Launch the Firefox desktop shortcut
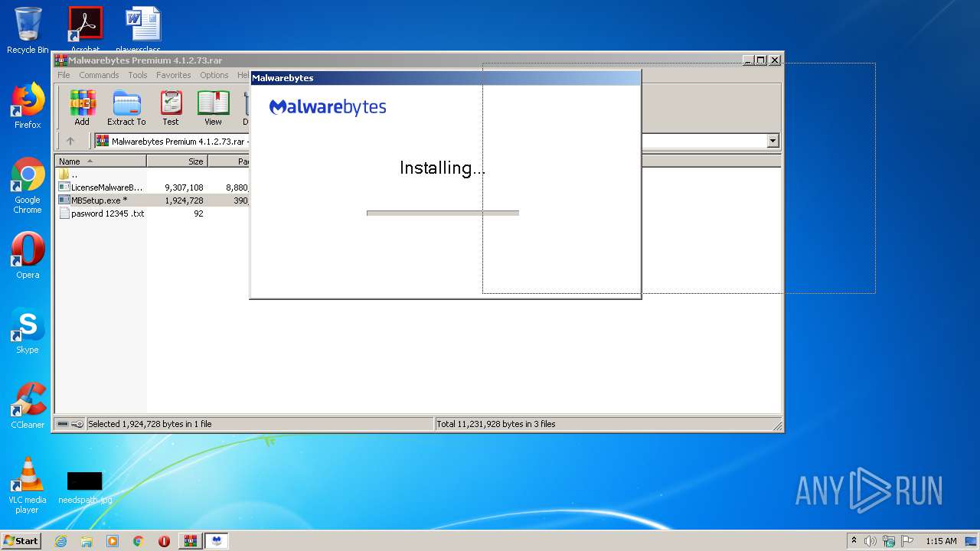The image size is (980, 551). (28, 106)
